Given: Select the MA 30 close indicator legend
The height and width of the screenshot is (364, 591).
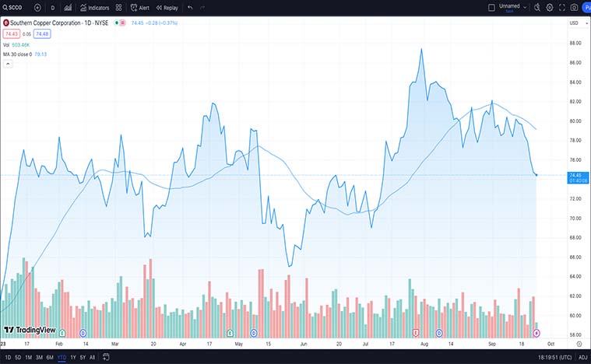Looking at the screenshot, I should (x=25, y=54).
